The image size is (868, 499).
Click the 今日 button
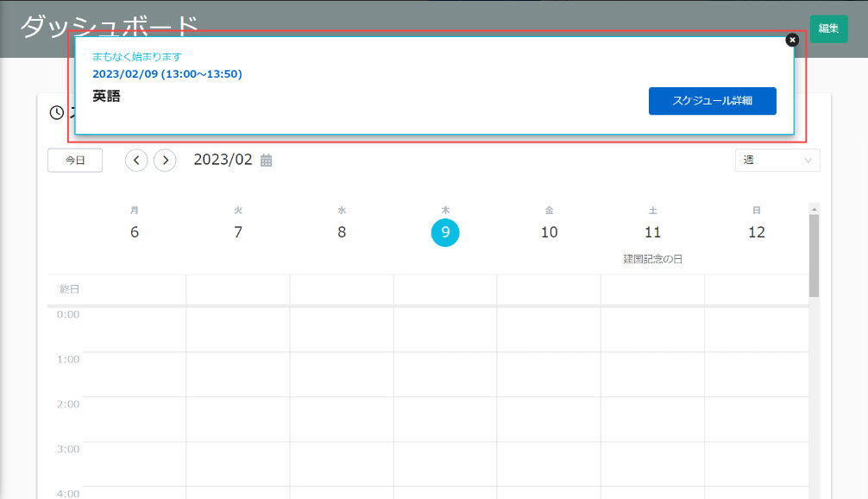75,161
